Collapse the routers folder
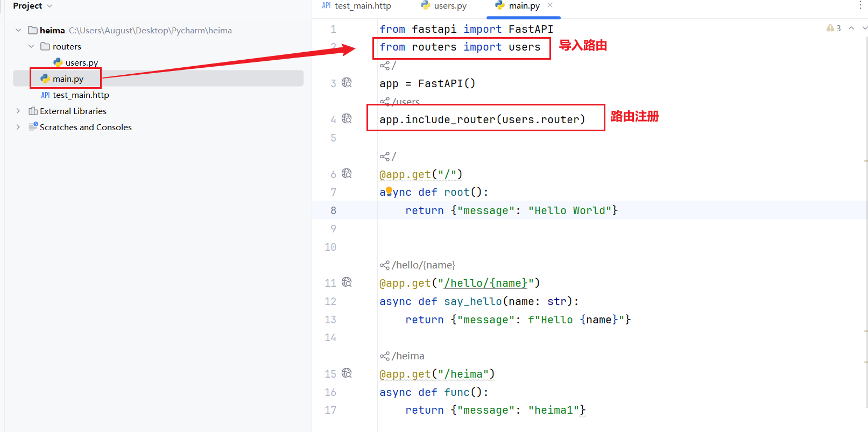The image size is (868, 432). click(31, 47)
